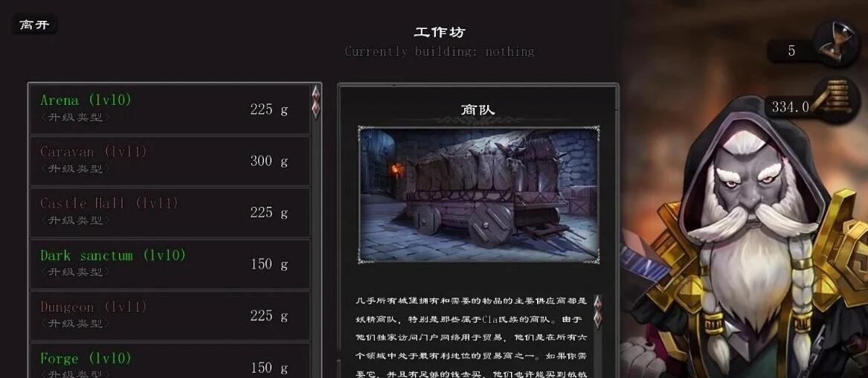Image resolution: width=868 pixels, height=378 pixels.
Task: Click the 334.0 gold amount display
Action: click(790, 107)
